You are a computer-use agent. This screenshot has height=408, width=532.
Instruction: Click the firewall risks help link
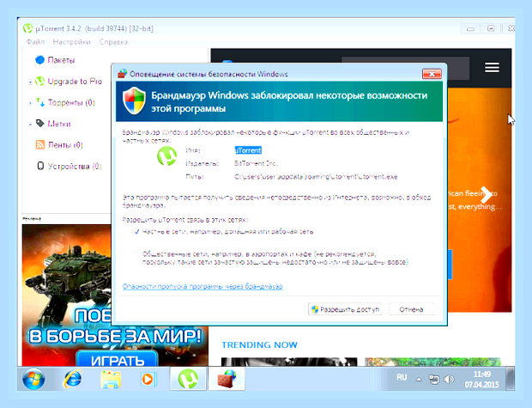point(203,286)
